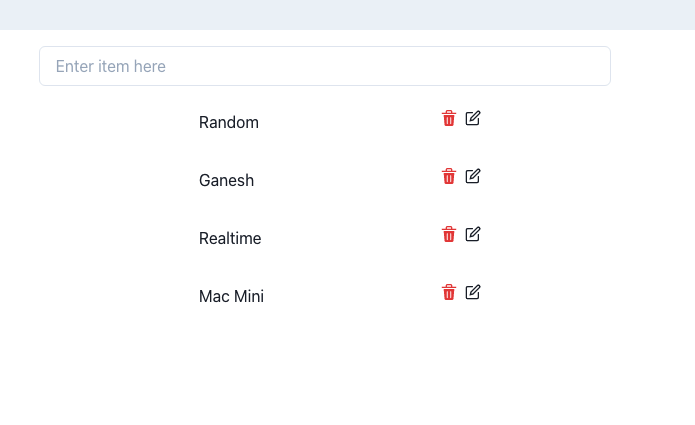The image size is (695, 425).
Task: Click the Realtime item label
Action: (230, 238)
